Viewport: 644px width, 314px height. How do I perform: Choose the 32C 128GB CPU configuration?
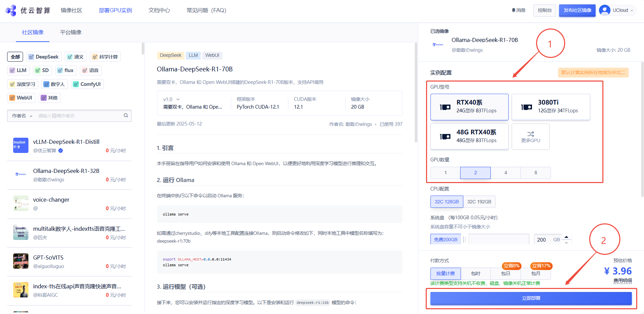447,202
